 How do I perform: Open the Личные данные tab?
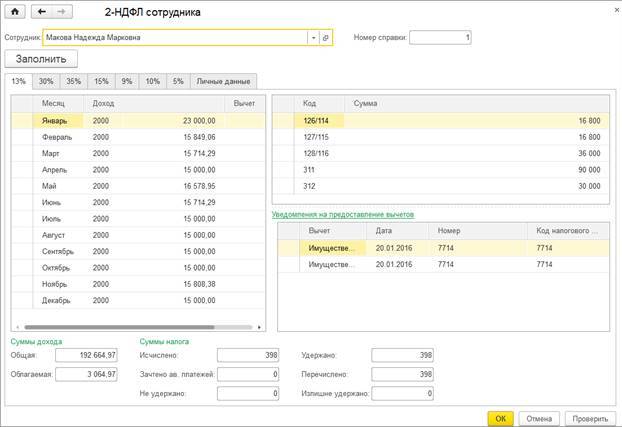pyautogui.click(x=224, y=81)
